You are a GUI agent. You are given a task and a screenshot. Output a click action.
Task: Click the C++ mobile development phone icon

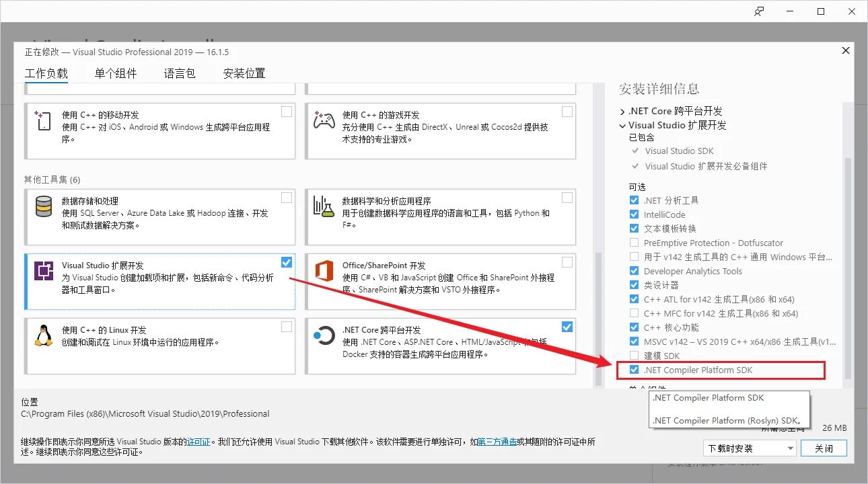[43, 121]
